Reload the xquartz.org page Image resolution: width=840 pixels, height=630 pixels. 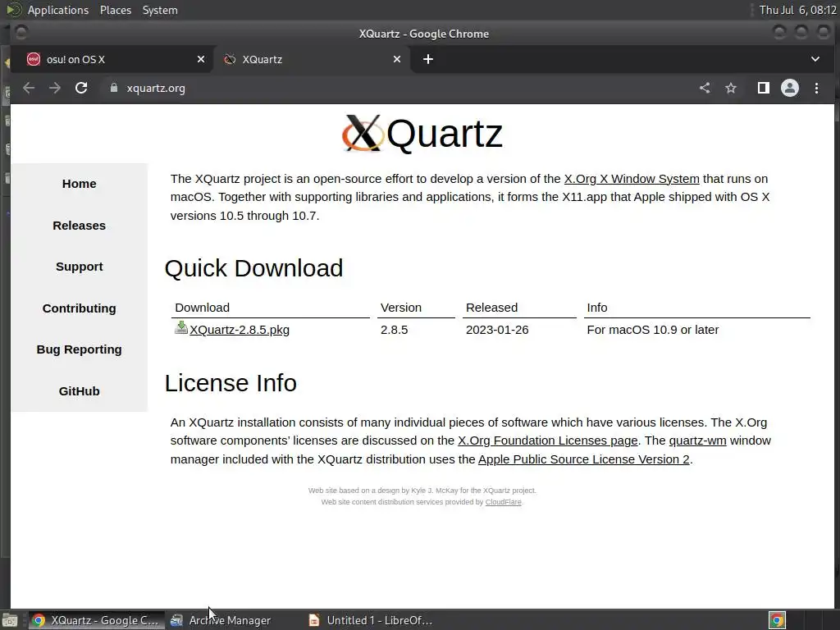[x=81, y=88]
